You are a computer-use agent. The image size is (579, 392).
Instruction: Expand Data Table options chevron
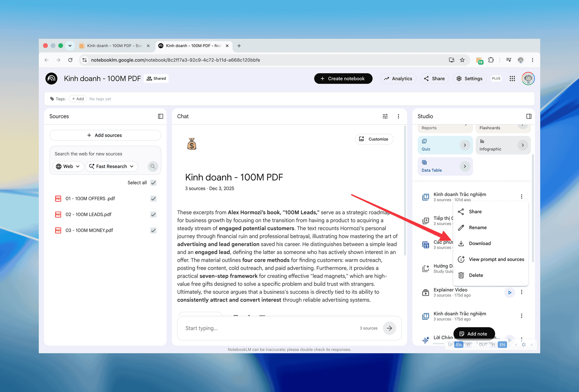[465, 166]
